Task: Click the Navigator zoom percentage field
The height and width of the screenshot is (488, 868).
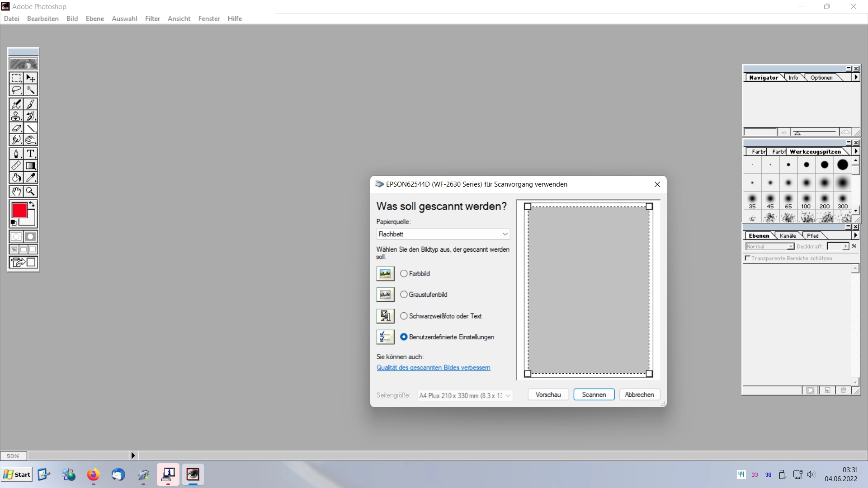Action: [x=760, y=132]
